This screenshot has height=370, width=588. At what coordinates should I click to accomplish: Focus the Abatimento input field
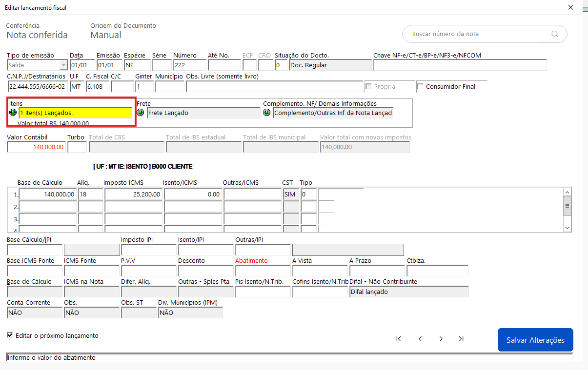263,271
